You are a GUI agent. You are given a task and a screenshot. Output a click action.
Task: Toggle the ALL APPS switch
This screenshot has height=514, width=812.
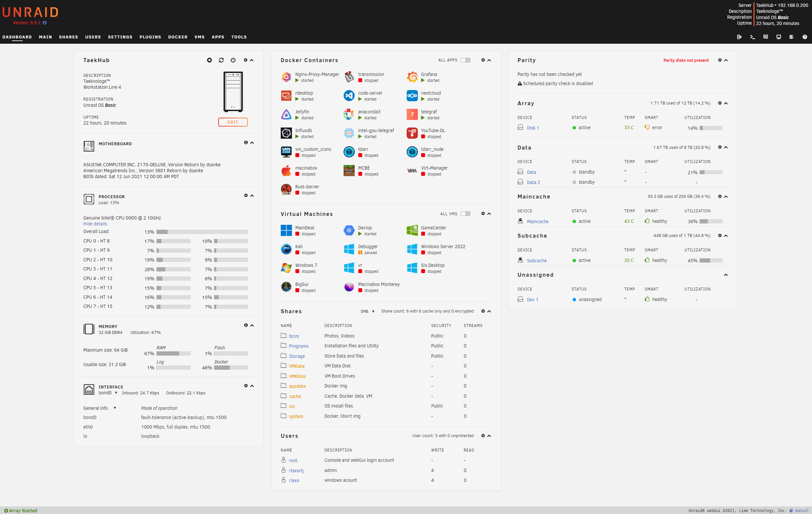[466, 60]
